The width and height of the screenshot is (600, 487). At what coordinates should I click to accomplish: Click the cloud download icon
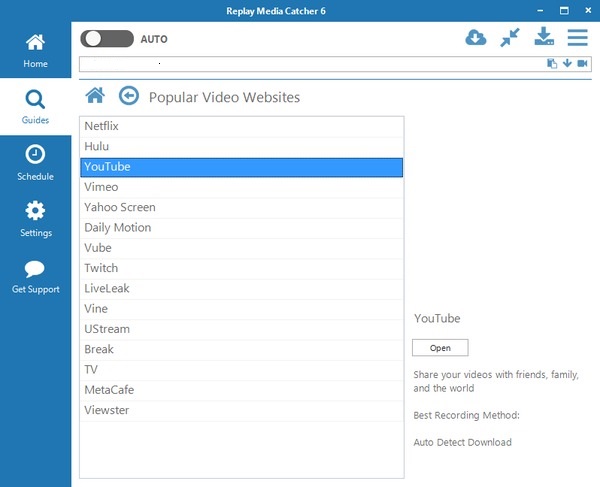point(476,38)
